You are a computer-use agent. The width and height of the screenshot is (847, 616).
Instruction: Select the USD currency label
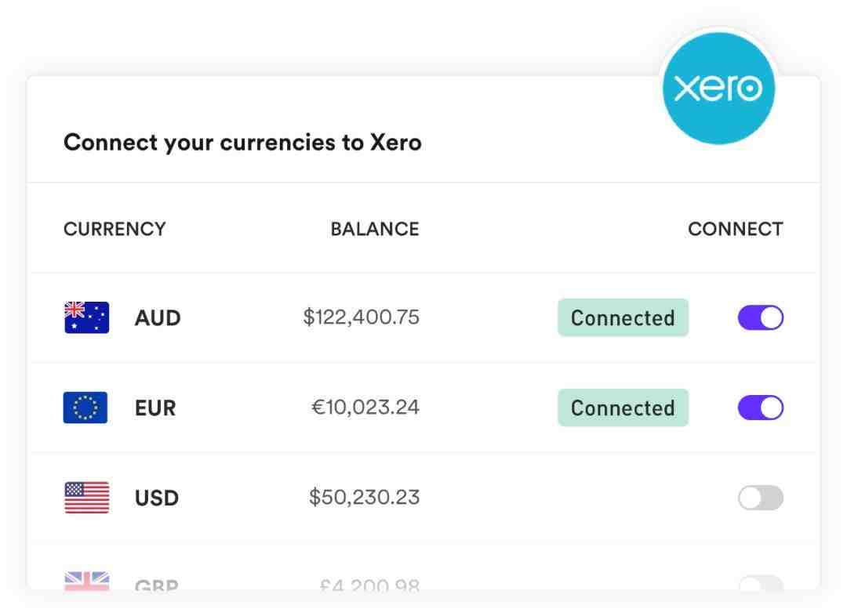[x=157, y=498]
